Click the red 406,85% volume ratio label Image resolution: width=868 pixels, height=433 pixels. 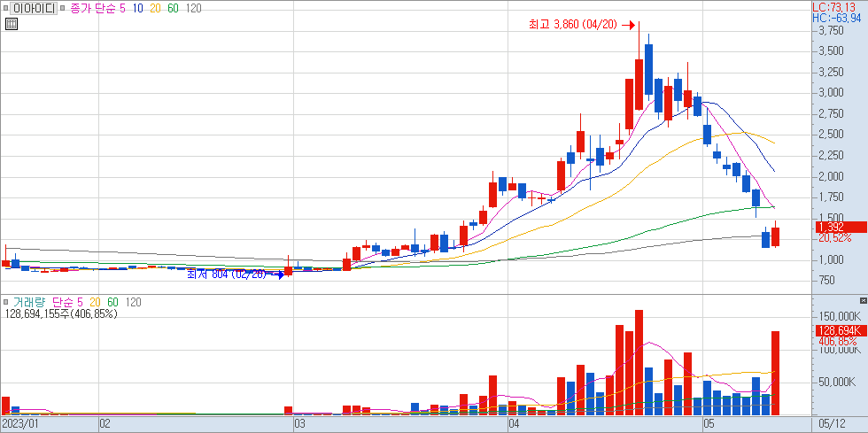click(838, 342)
